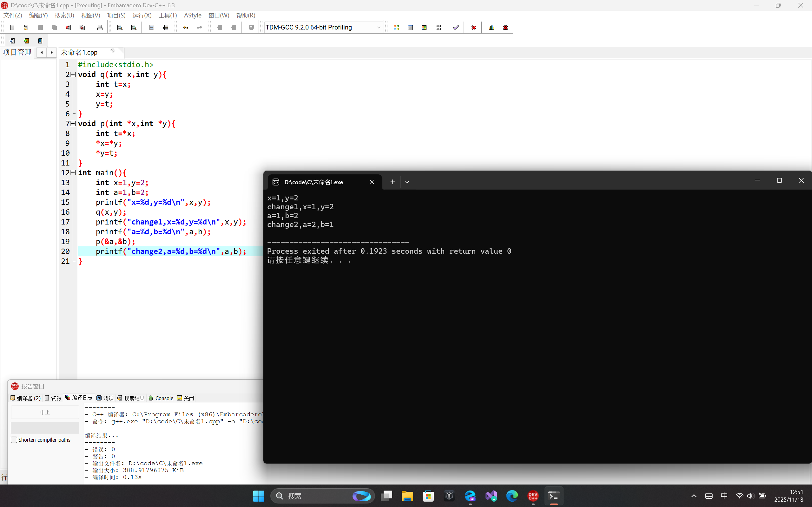812x507 pixels.
Task: Click the Compile icon with colored squares
Action: [396, 28]
